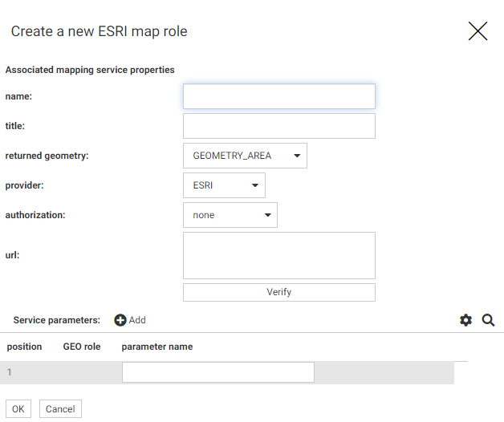Click the GEO role column header
The width and height of the screenshot is (504, 422).
pos(82,347)
